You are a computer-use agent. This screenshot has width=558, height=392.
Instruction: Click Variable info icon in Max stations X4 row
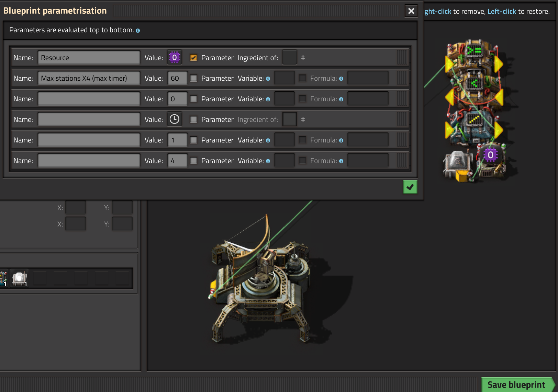(268, 79)
